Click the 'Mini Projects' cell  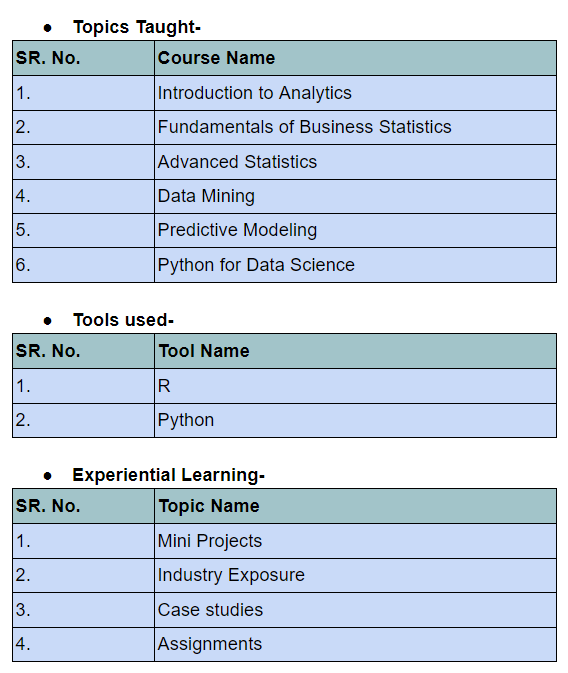tap(355, 541)
